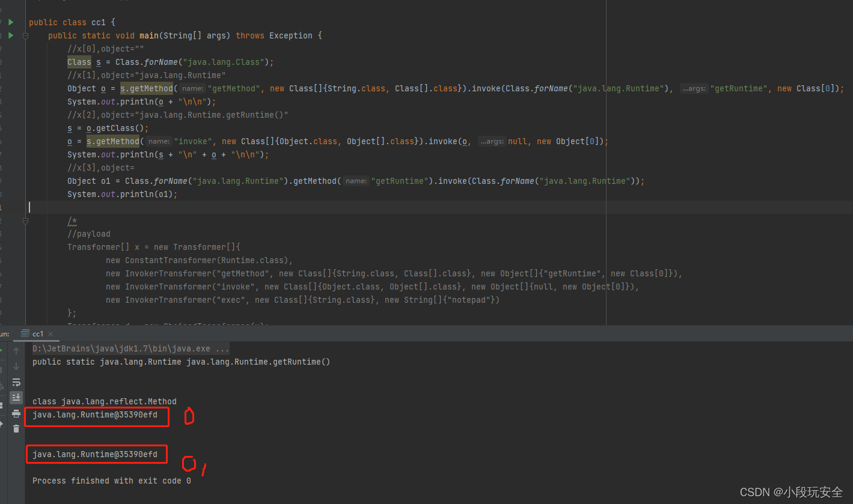Click 'System.out.println(o + "\n\n");' line
This screenshot has height=504, width=853.
pos(142,102)
